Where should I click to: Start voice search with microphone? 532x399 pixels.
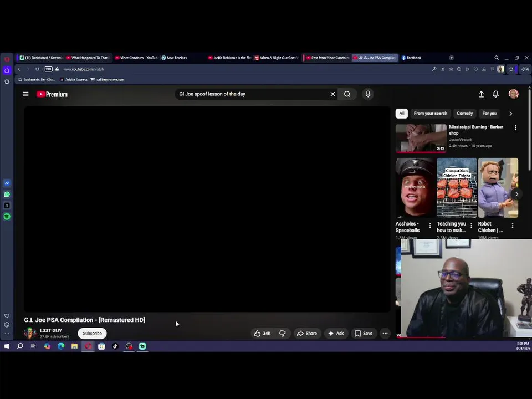point(368,94)
